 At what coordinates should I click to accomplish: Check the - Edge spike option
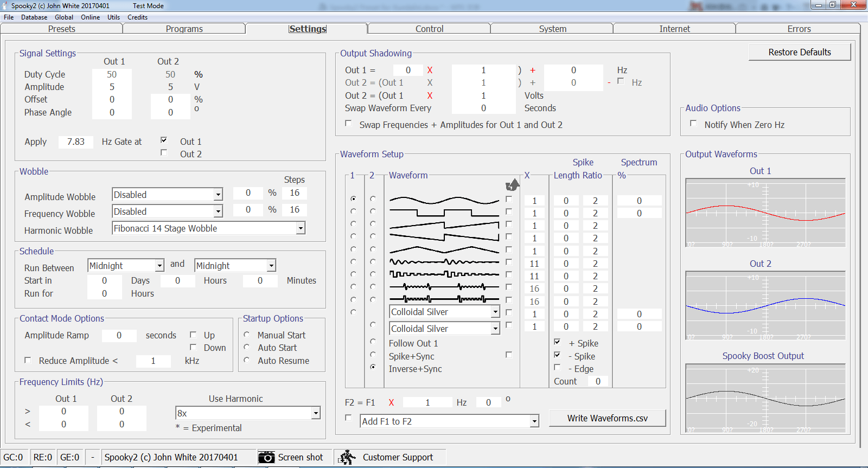[557, 368]
